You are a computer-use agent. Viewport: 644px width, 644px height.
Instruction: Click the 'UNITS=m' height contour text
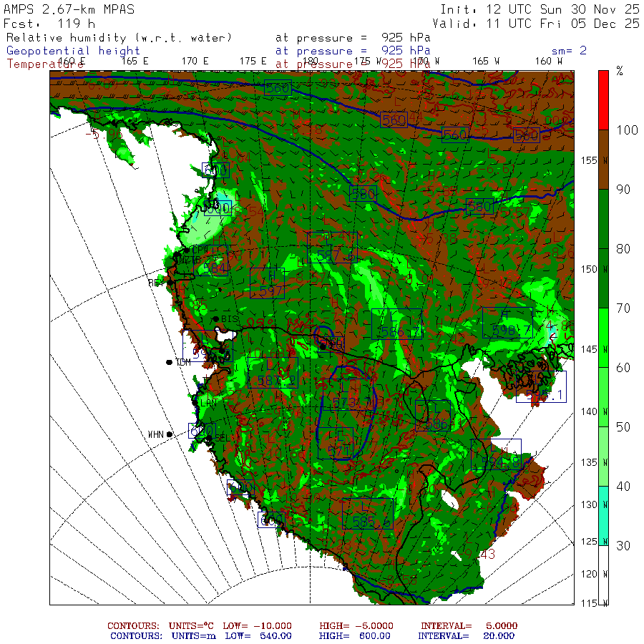(193, 636)
